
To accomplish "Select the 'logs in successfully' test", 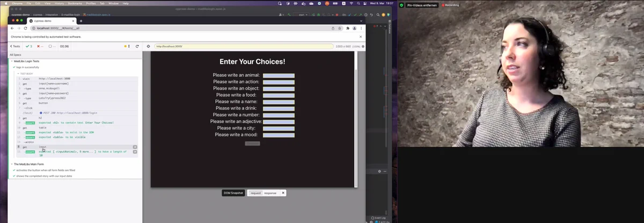I will pos(27,67).
